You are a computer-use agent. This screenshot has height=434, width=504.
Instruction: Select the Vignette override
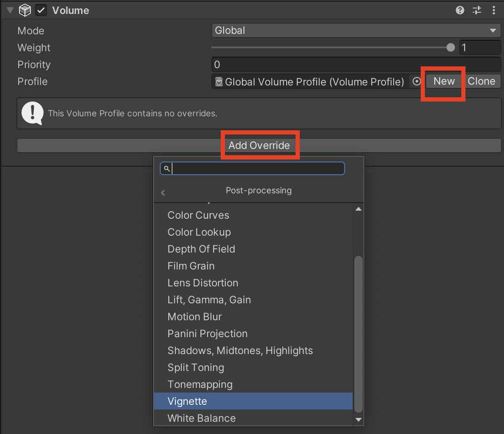186,401
